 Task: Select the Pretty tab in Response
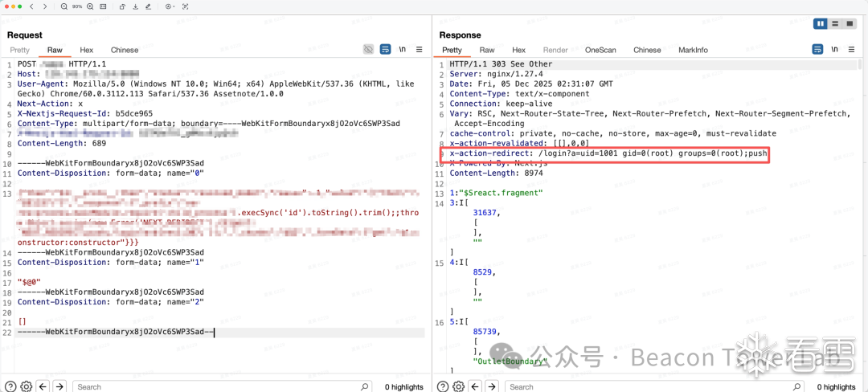tap(452, 50)
